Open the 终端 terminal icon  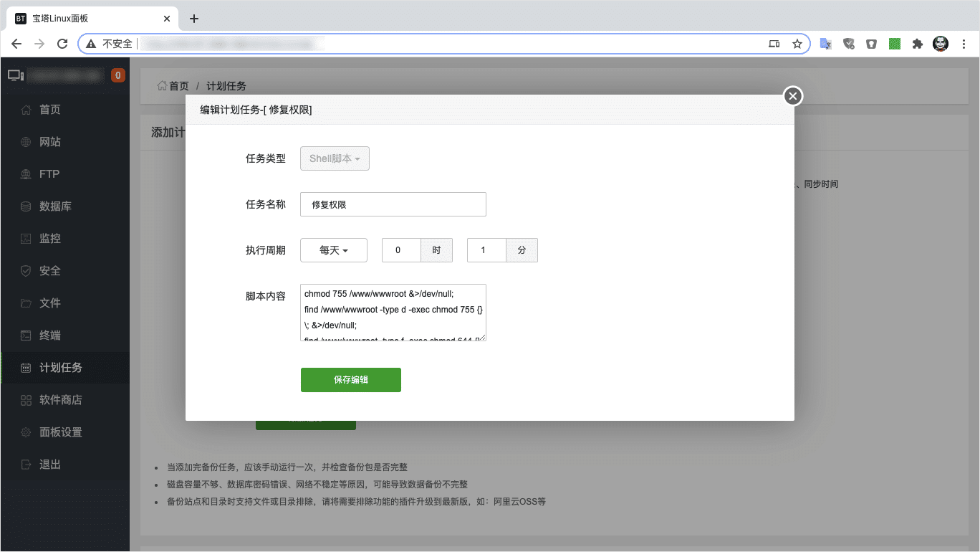[x=26, y=336]
